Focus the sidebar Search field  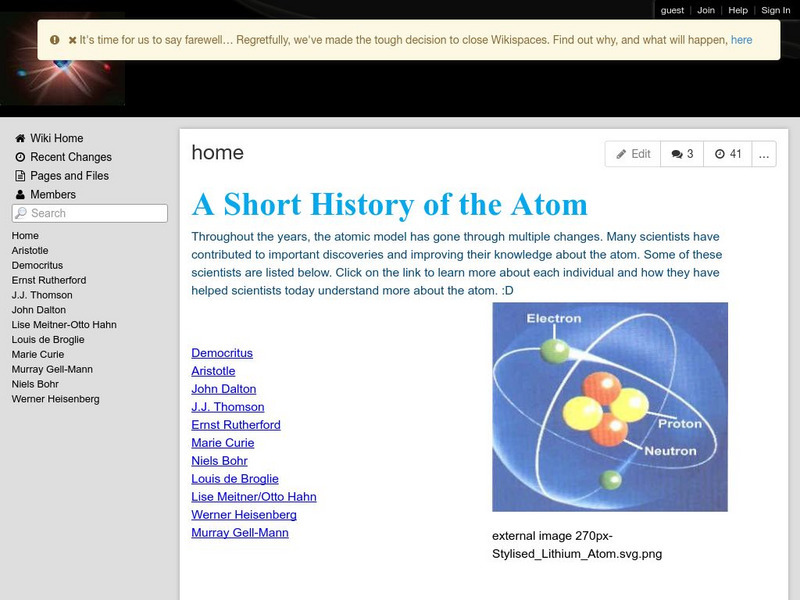pyautogui.click(x=90, y=213)
